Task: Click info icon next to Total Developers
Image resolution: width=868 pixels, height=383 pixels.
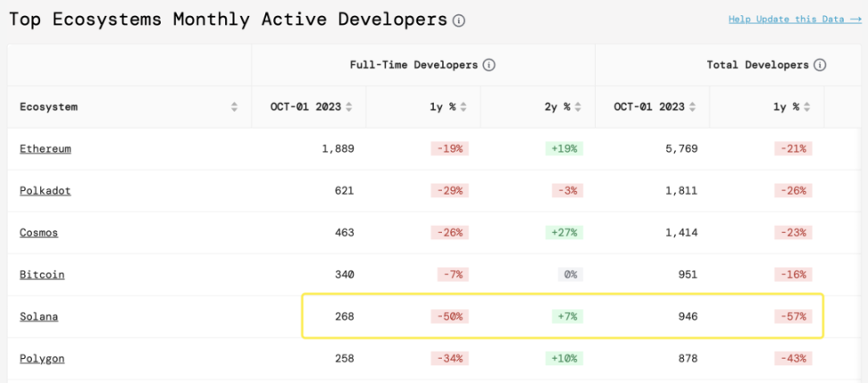Action: pos(820,65)
